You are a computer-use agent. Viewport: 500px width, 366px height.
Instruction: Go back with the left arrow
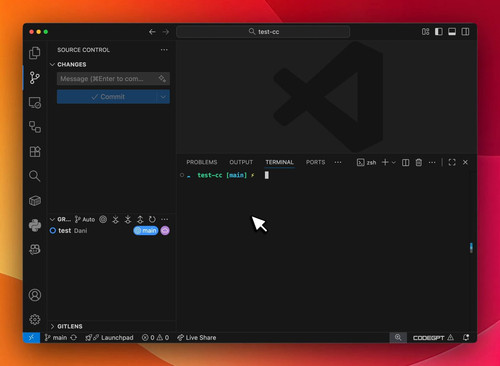[152, 32]
